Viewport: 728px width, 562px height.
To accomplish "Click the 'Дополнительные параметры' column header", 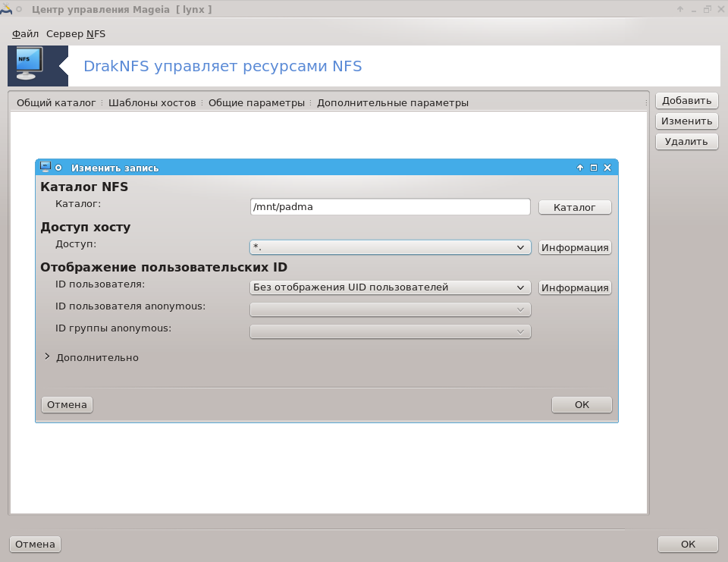I will coord(392,102).
